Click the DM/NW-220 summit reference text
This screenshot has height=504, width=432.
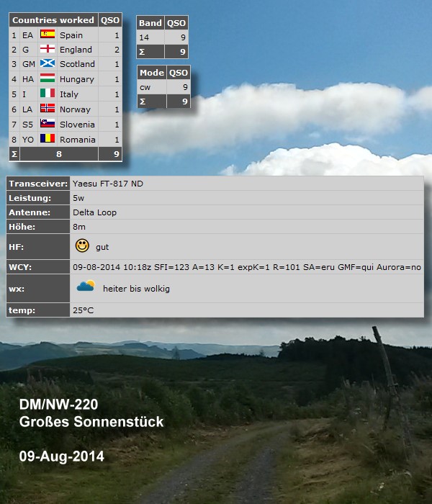pyautogui.click(x=58, y=406)
